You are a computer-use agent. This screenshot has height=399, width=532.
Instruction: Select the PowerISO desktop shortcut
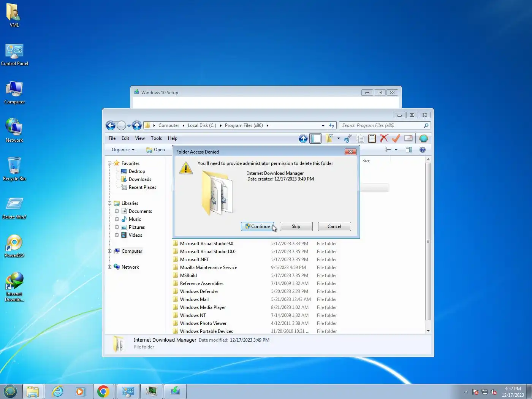tap(14, 246)
